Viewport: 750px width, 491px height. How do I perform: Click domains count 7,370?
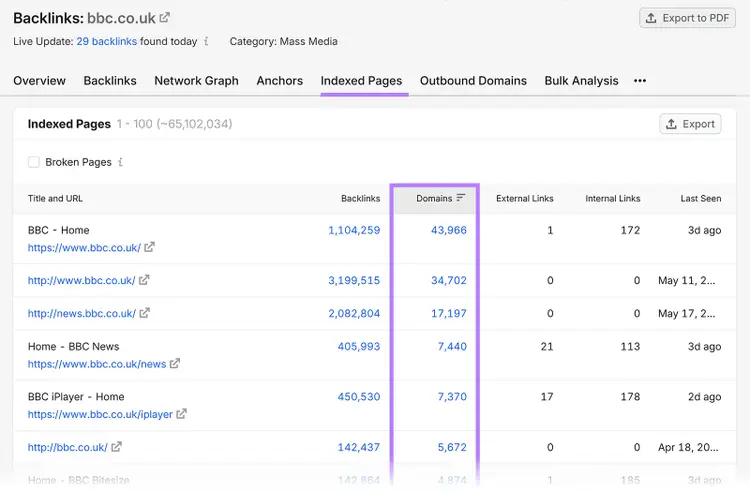452,396
